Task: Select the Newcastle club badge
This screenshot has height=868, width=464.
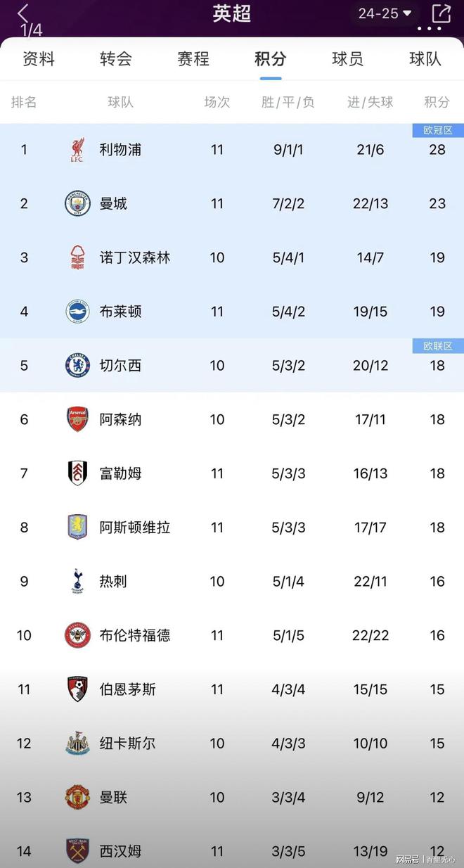Action: pos(77,743)
